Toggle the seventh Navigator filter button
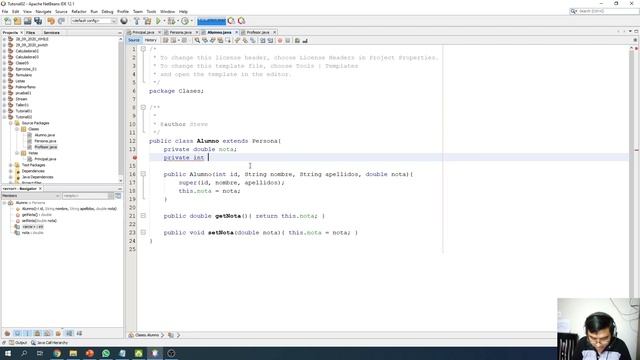The height and width of the screenshot is (360, 640). (69, 333)
